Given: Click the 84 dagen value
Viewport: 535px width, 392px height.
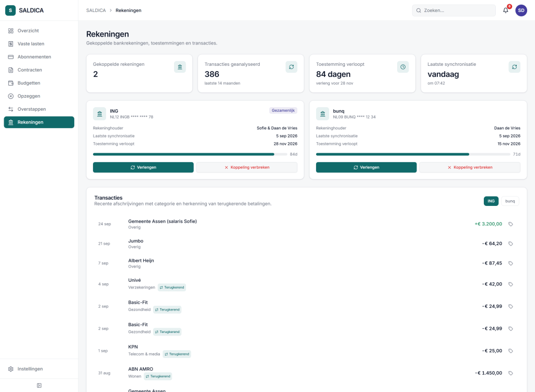Looking at the screenshot, I should point(333,74).
